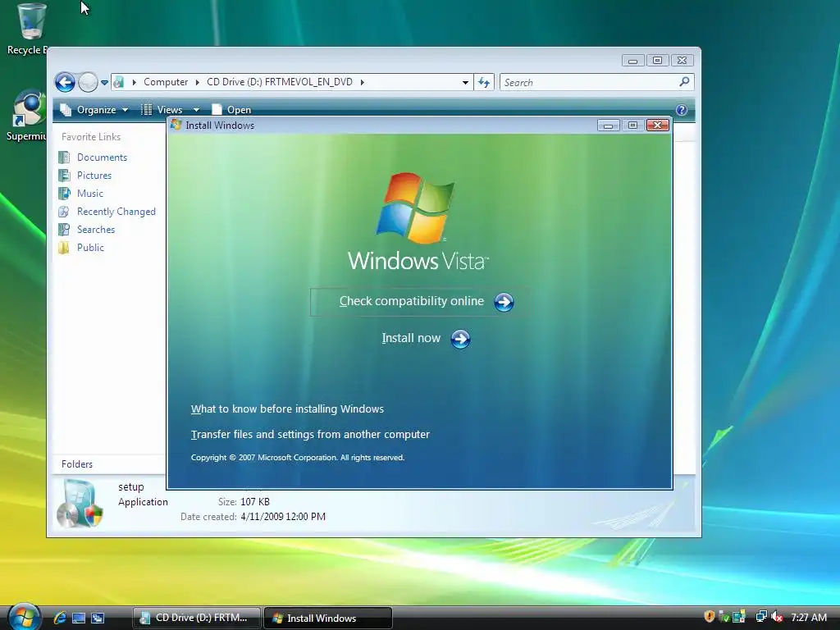This screenshot has height=630, width=840.
Task: Click the Music folder icon
Action: [64, 194]
